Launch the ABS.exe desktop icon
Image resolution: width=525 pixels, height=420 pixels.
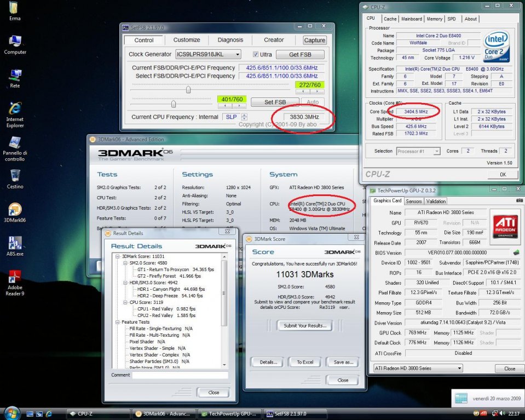point(15,246)
